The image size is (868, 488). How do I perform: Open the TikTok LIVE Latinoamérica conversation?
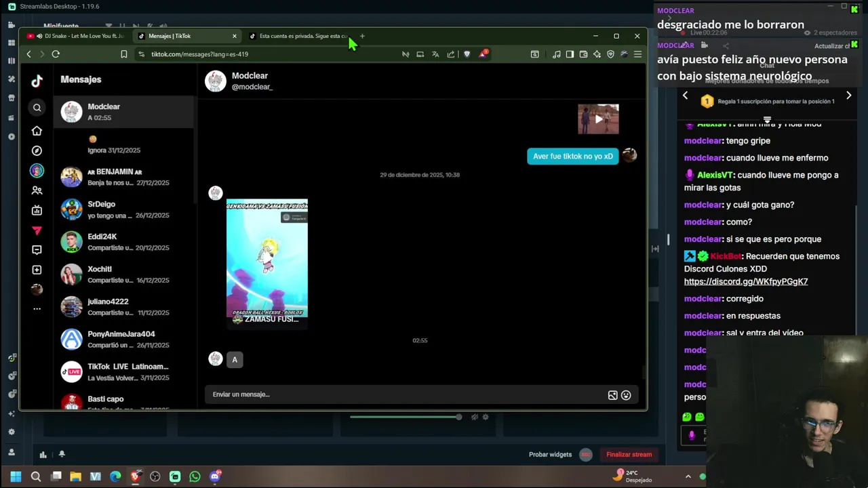[124, 372]
